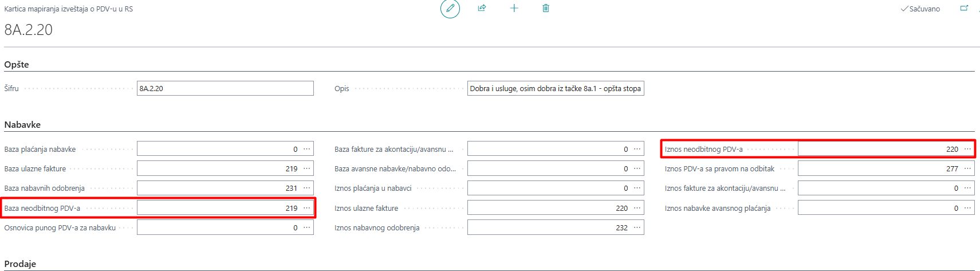Open ellipsis lookup for Iznos nabavnog odobrenja
Viewport: 980px width, 271px height.
637,227
